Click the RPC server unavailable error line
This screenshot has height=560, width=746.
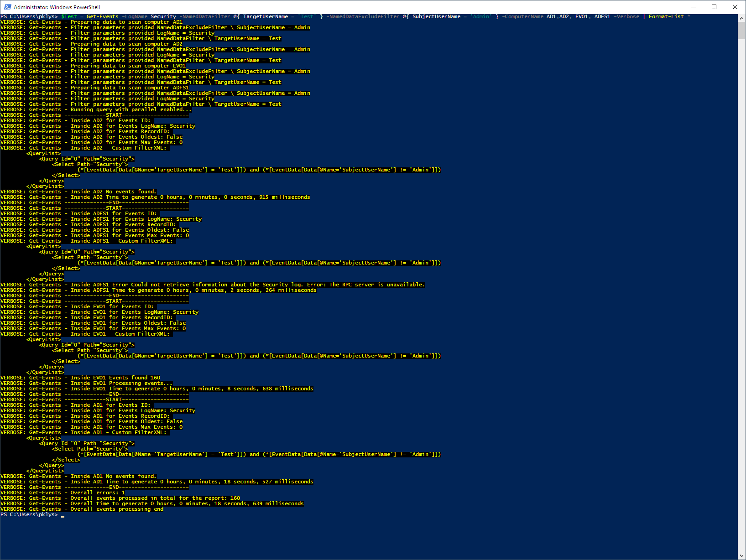pos(212,285)
